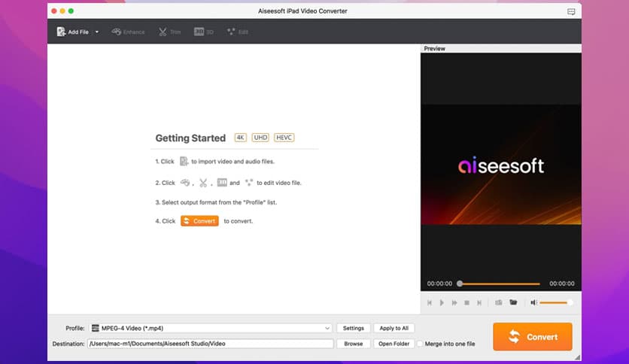Open the Edit effects tool

coord(238,32)
